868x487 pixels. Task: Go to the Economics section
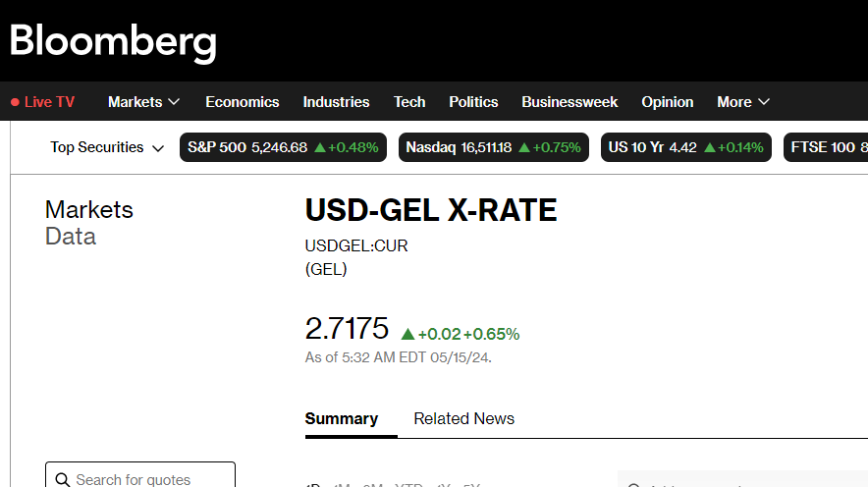[x=242, y=102]
